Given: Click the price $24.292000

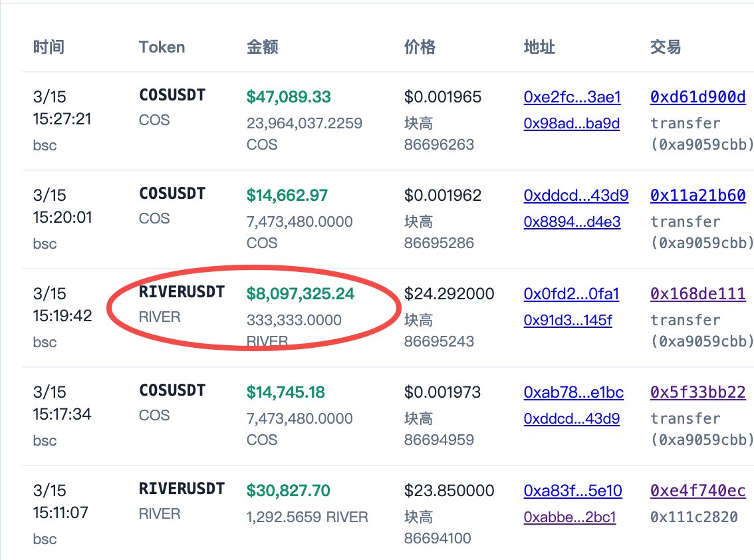Looking at the screenshot, I should [x=449, y=294].
